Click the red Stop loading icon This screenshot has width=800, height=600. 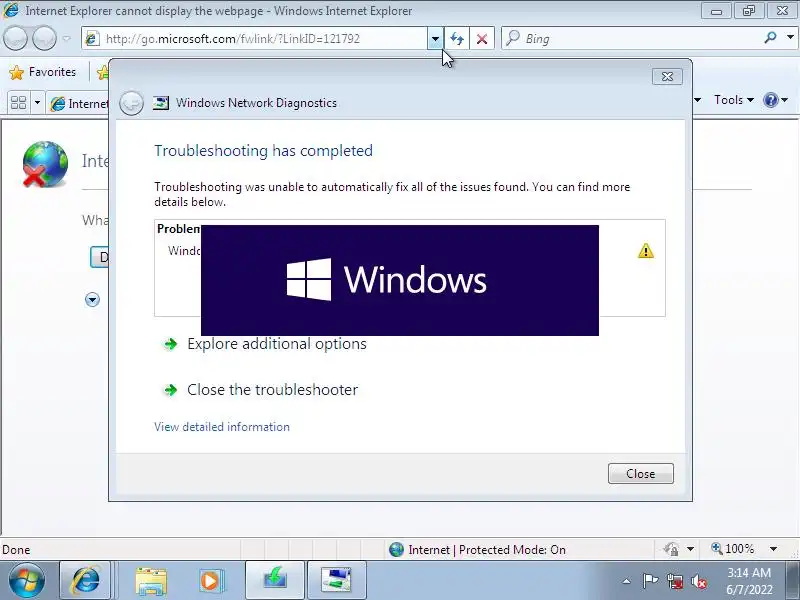pos(482,39)
